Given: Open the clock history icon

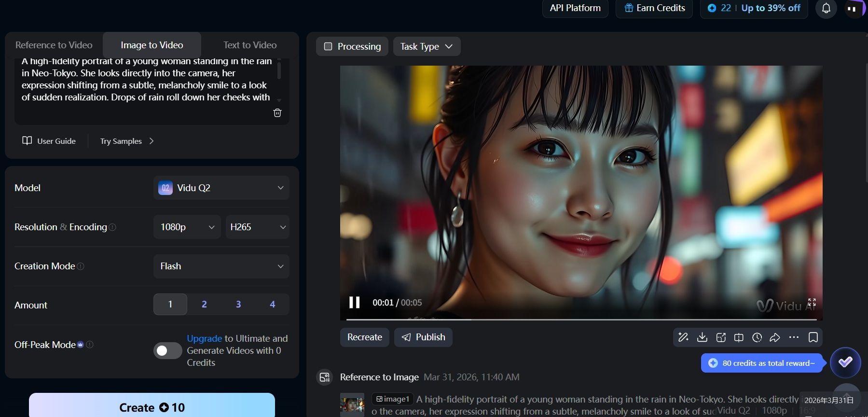Looking at the screenshot, I should coord(757,337).
